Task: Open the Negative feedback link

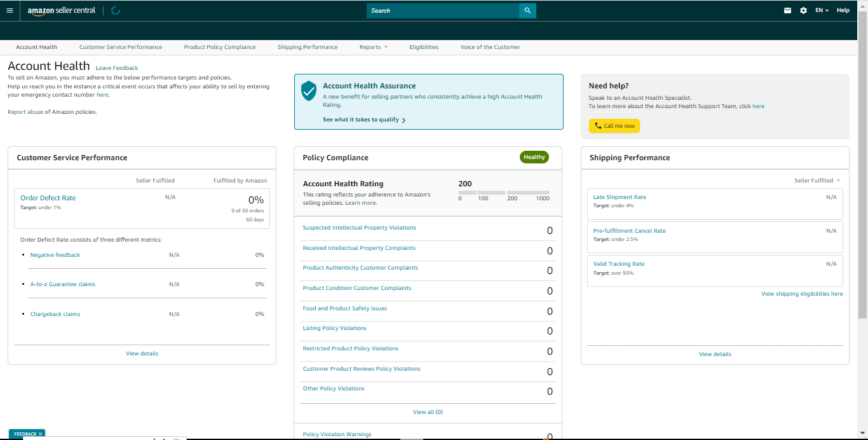Action: point(55,255)
